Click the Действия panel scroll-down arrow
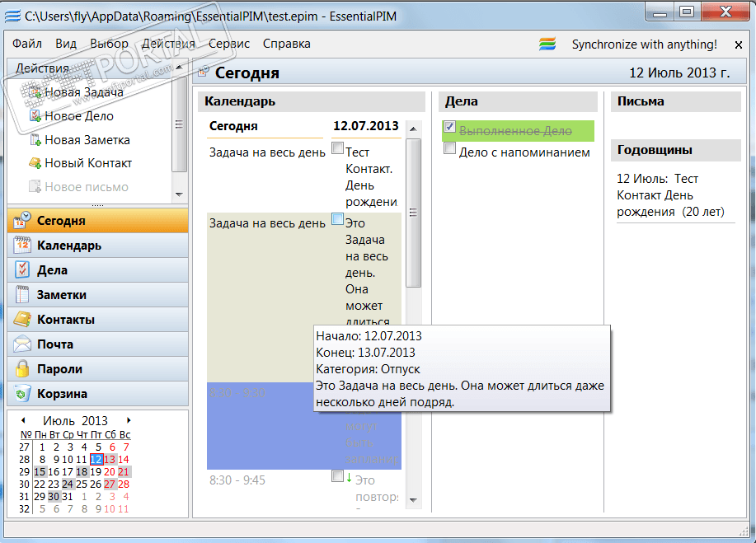Screen dimensions: 756x543 [x=180, y=194]
